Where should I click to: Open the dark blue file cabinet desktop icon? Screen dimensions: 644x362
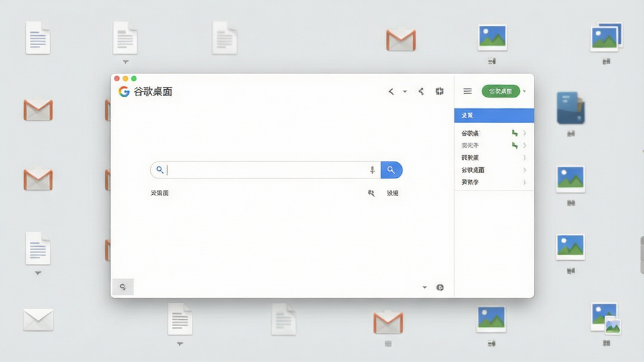tap(570, 108)
